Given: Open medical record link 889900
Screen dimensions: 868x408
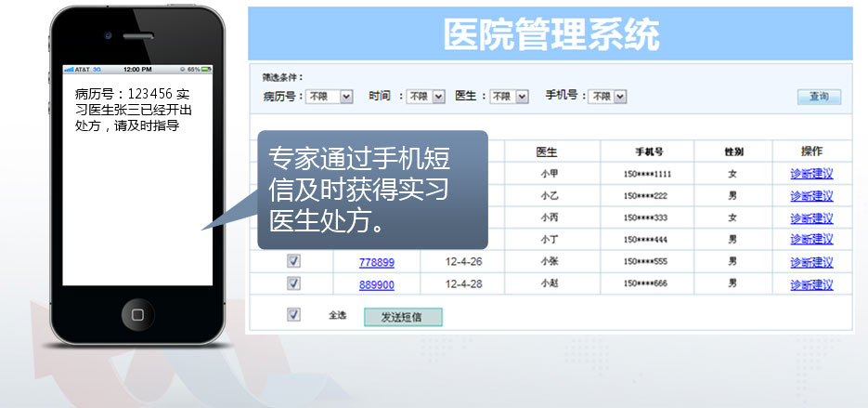Looking at the screenshot, I should point(376,284).
